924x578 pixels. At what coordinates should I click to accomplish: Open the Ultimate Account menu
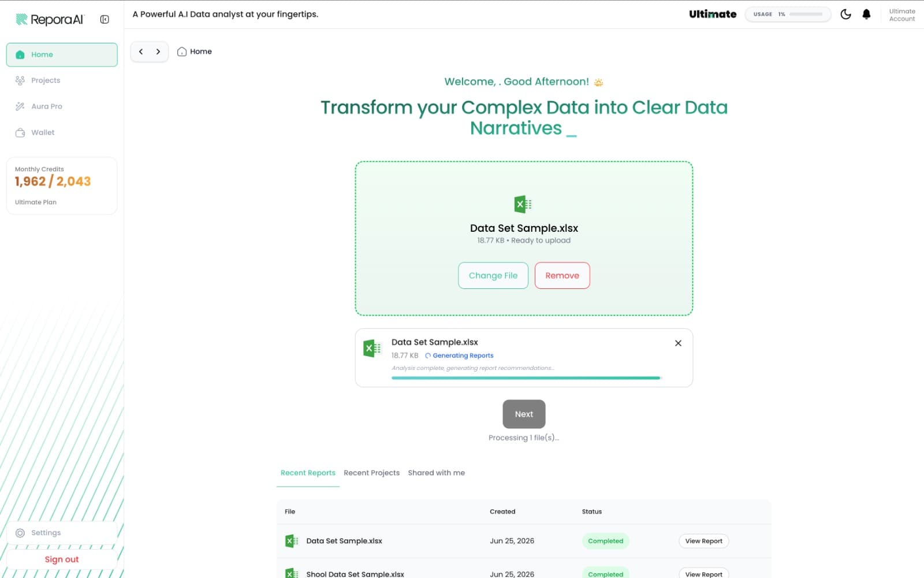902,15
